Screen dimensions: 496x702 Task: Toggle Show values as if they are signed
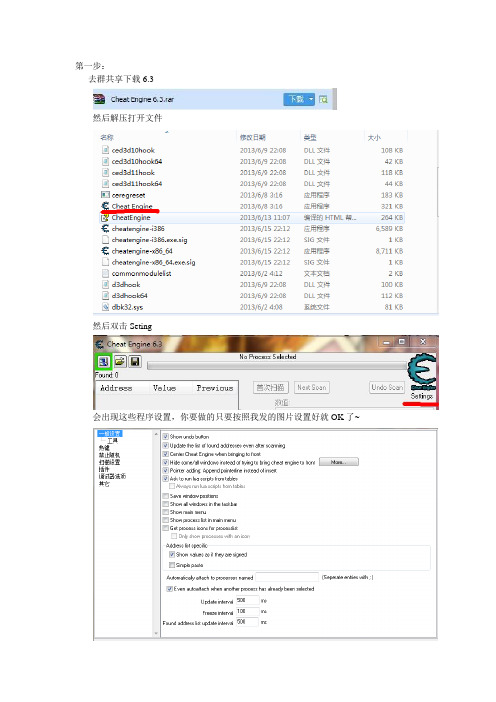coord(171,554)
